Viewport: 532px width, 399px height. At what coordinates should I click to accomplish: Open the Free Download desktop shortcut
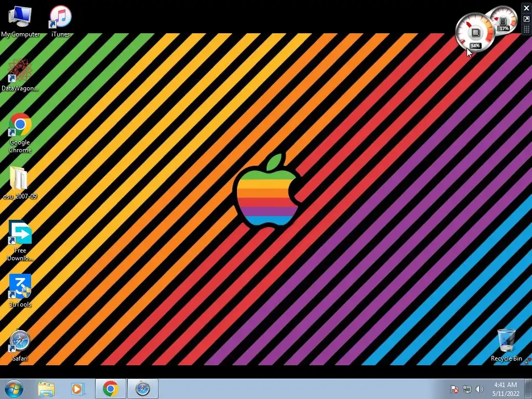click(20, 241)
